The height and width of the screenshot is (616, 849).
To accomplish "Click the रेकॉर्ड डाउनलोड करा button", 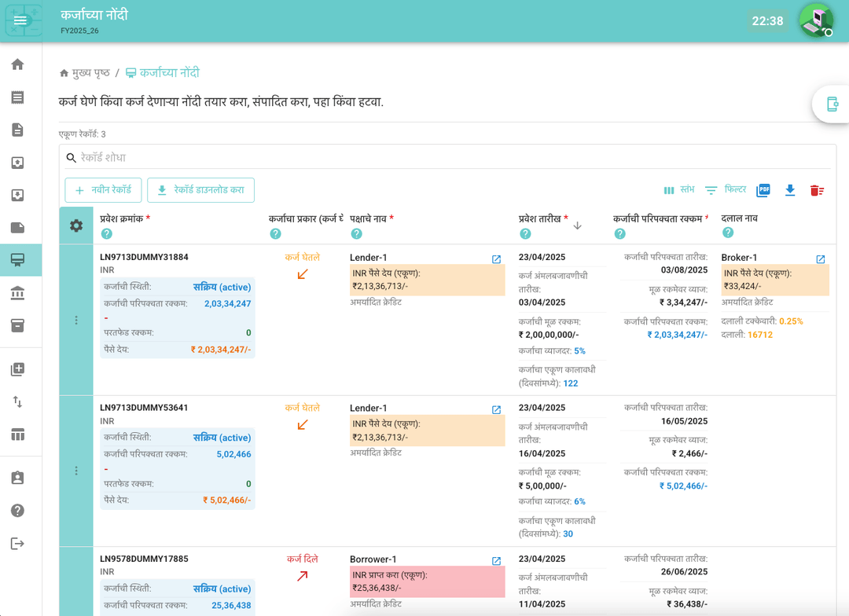I will 200,190.
